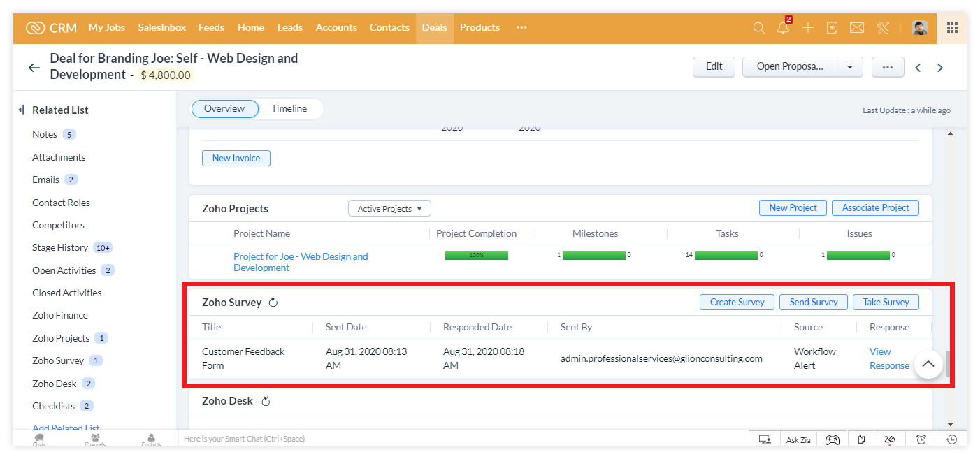
Task: Click the clipboard icon in bottom bar
Action: click(x=861, y=439)
